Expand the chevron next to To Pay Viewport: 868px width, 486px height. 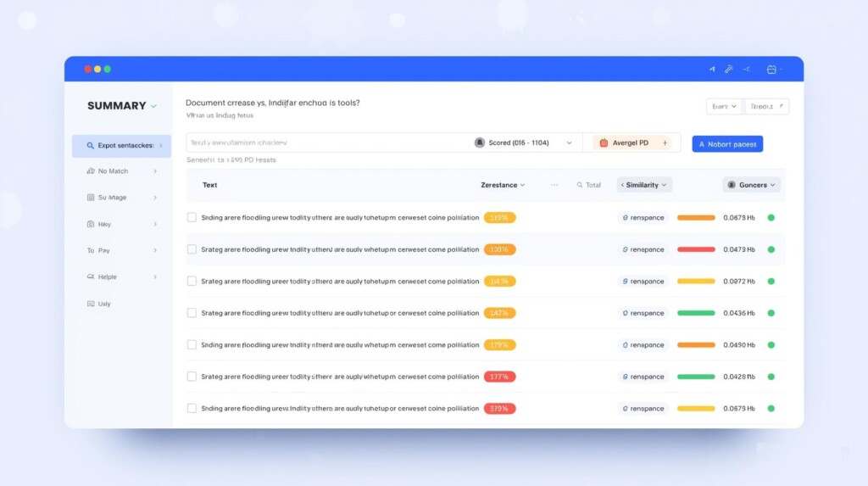pos(155,250)
